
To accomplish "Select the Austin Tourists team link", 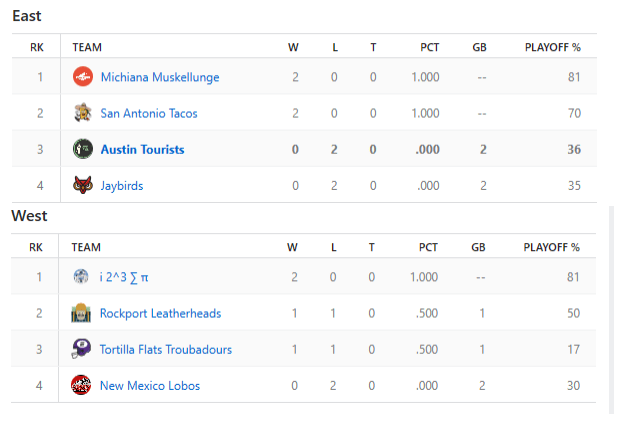I will [x=142, y=149].
